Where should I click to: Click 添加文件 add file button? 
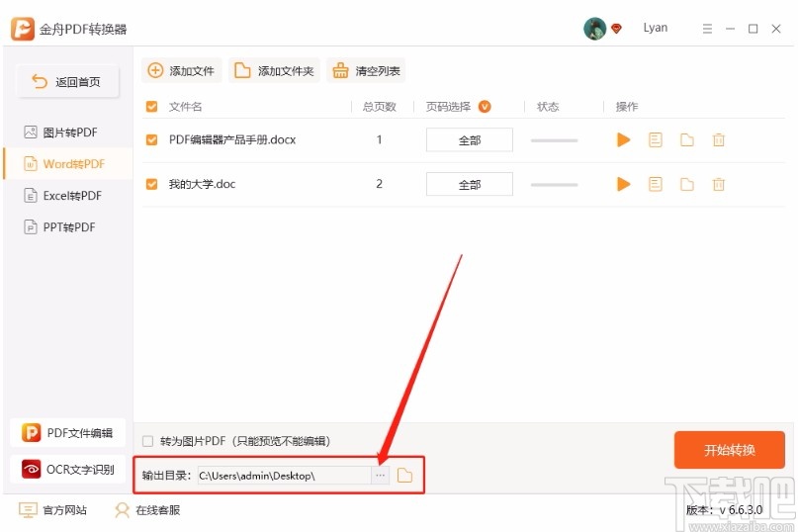(x=181, y=71)
